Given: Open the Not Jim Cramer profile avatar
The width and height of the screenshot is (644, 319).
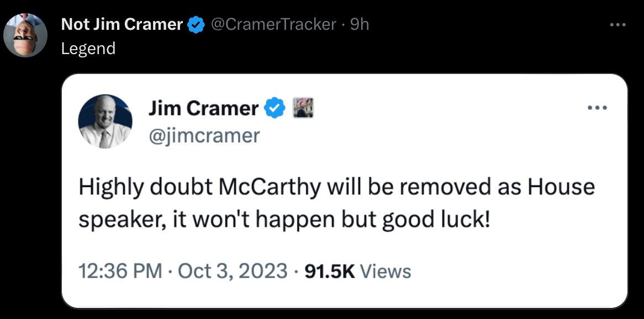Looking at the screenshot, I should [x=25, y=35].
